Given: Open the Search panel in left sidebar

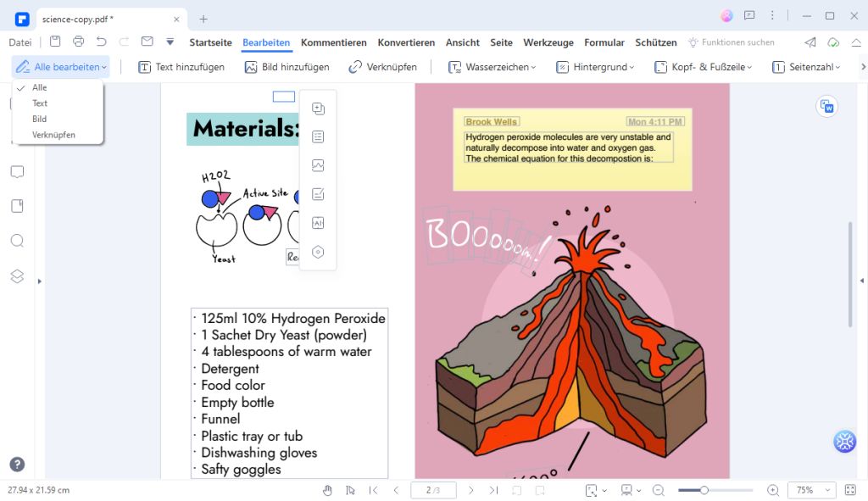Looking at the screenshot, I should (x=17, y=241).
